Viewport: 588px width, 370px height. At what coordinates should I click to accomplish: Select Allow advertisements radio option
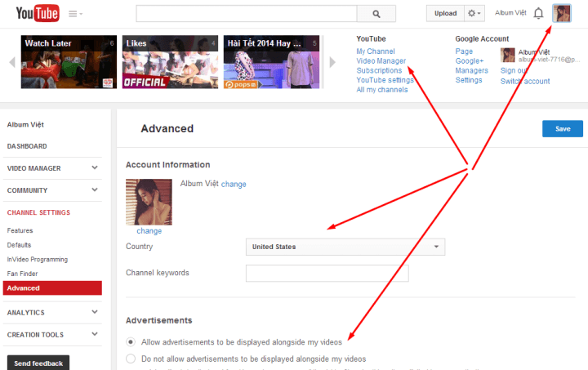[131, 341]
